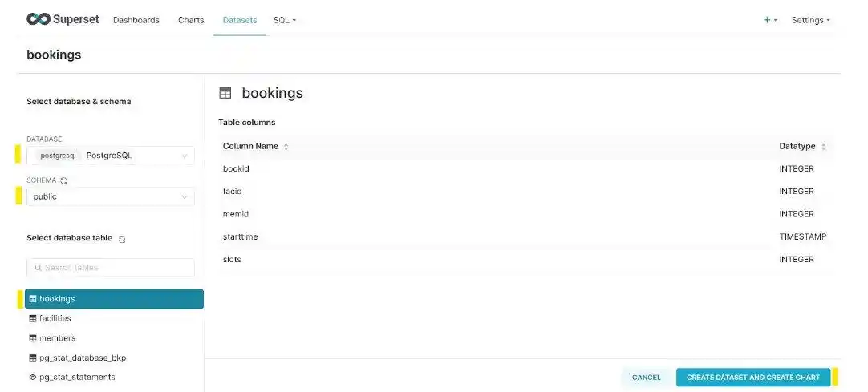Cancel dataset creation
Image resolution: width=868 pixels, height=392 pixels.
pyautogui.click(x=646, y=377)
